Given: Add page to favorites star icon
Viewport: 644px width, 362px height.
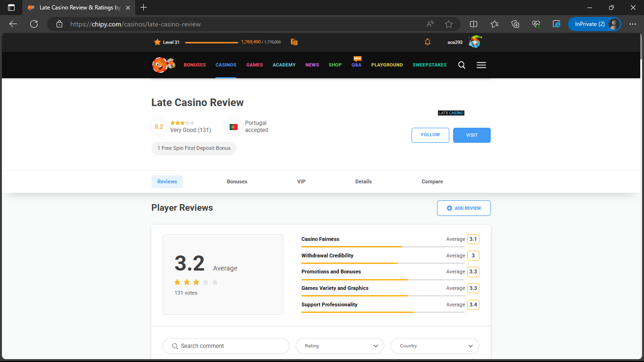Looking at the screenshot, I should [449, 24].
